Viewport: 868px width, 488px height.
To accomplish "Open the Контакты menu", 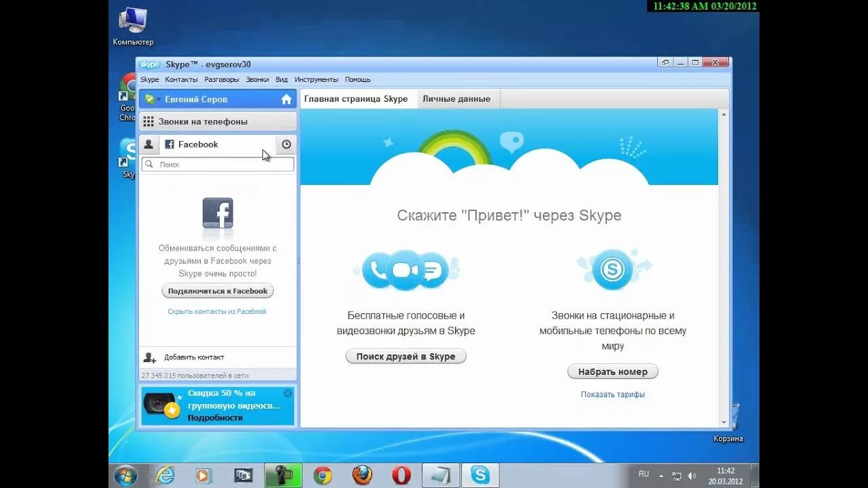I will coord(181,79).
